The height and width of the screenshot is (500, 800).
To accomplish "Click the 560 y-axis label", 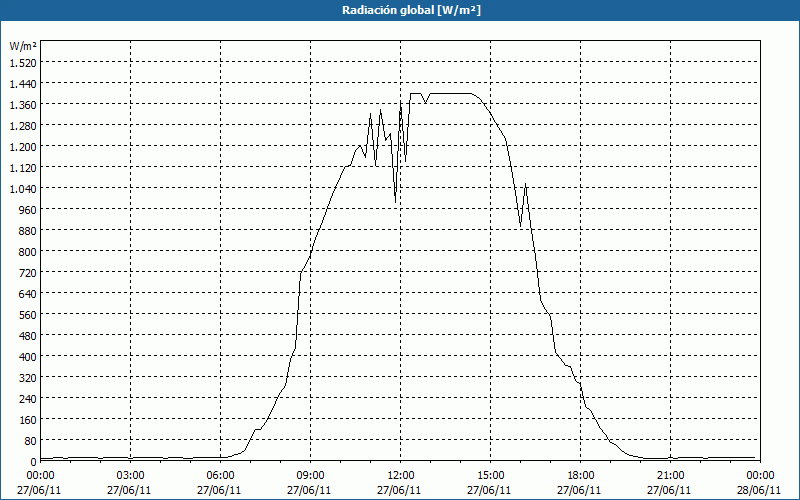I will [x=28, y=315].
